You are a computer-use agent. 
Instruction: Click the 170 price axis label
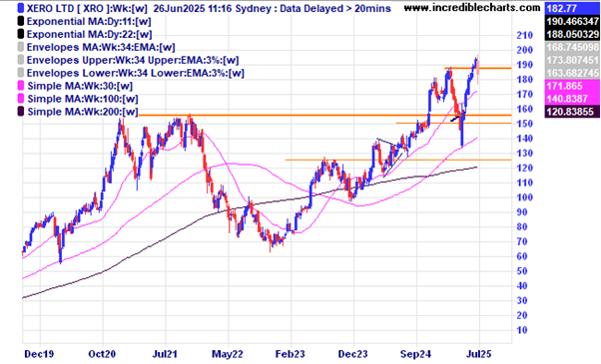click(x=525, y=94)
